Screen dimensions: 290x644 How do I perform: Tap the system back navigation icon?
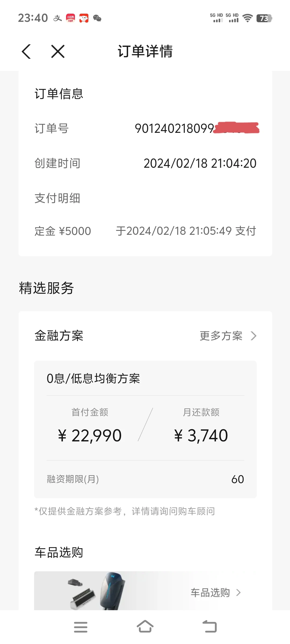[x=209, y=627]
